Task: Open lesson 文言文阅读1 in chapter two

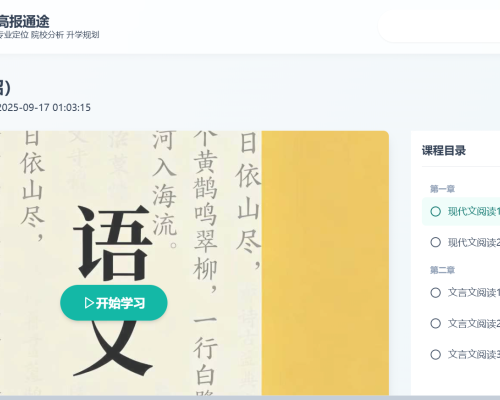Action: [x=461, y=293]
